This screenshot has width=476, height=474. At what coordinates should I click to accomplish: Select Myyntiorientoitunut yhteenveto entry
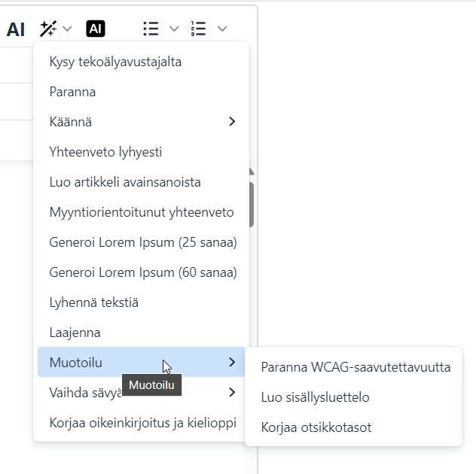pyautogui.click(x=141, y=212)
